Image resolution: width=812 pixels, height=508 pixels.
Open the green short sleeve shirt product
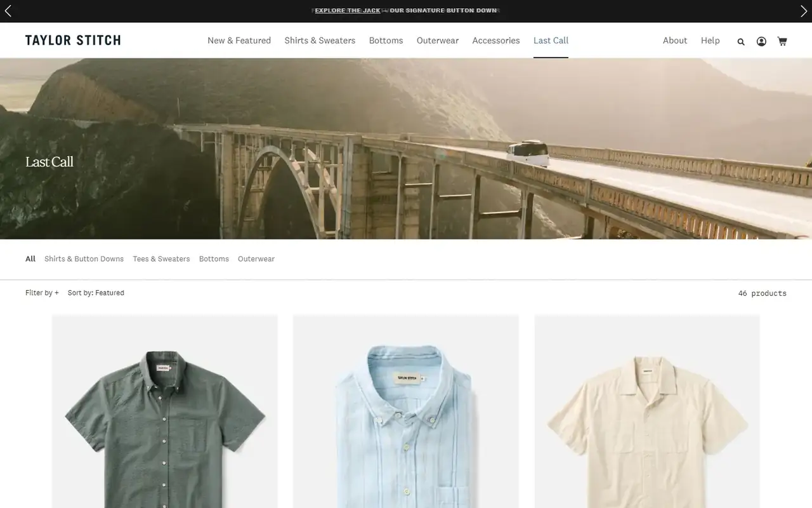(165, 411)
